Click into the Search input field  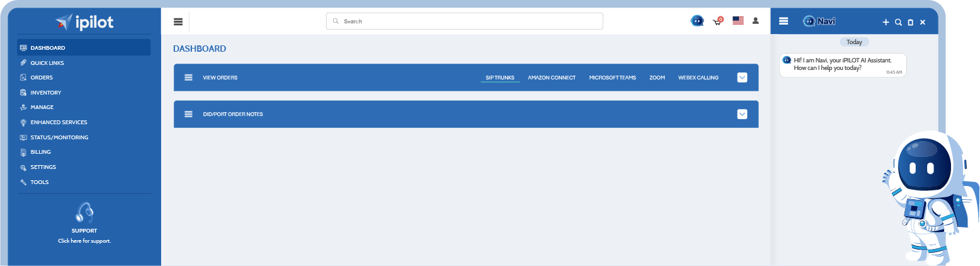click(465, 21)
